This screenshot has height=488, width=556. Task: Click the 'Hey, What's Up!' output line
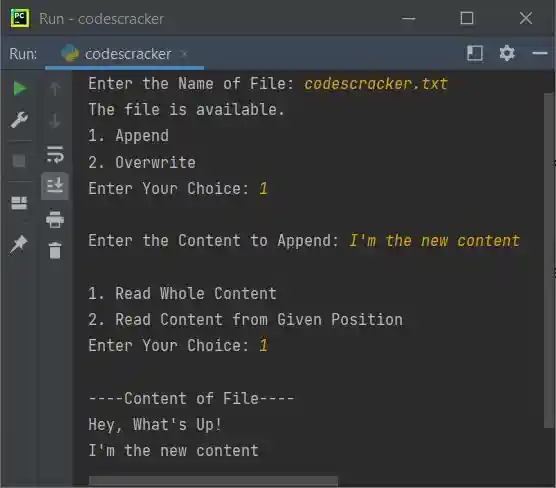[x=155, y=425]
